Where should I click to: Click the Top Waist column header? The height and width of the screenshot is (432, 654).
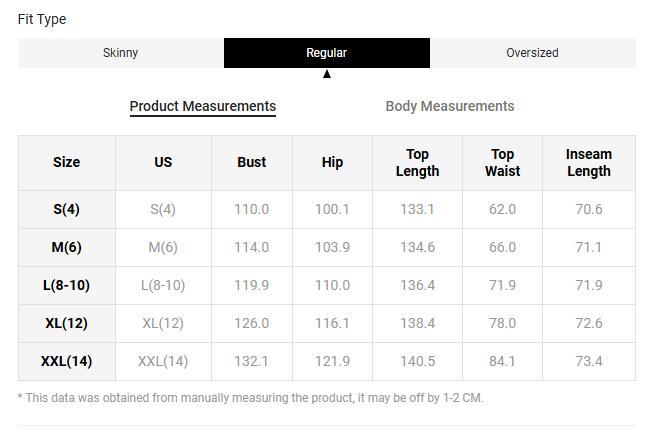[x=502, y=162]
